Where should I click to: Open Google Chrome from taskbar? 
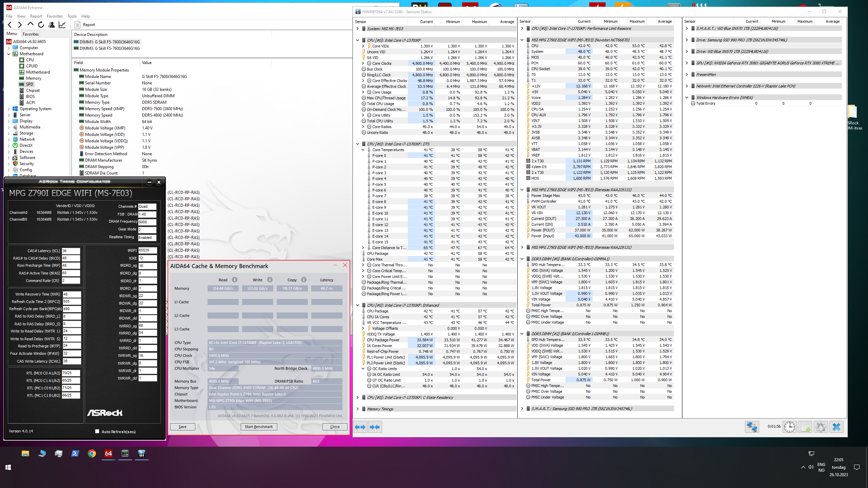coord(92,453)
